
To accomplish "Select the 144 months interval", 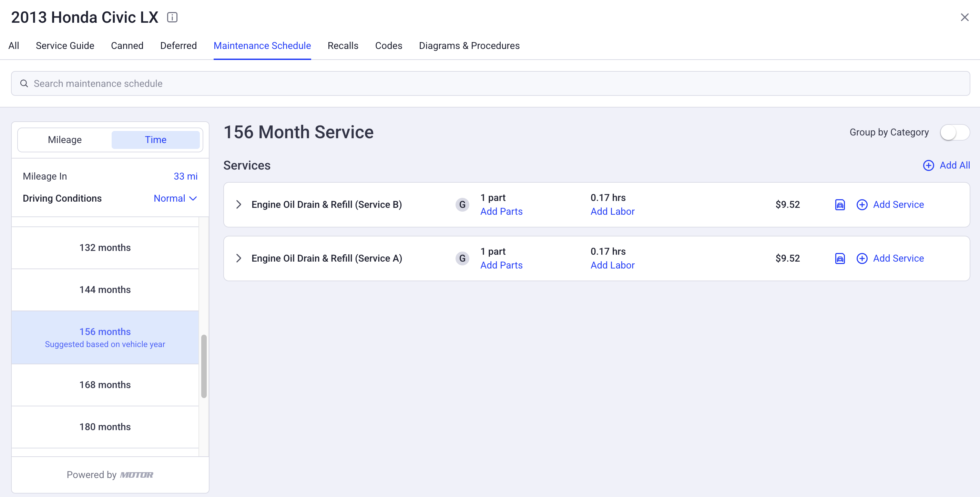I will 105,290.
